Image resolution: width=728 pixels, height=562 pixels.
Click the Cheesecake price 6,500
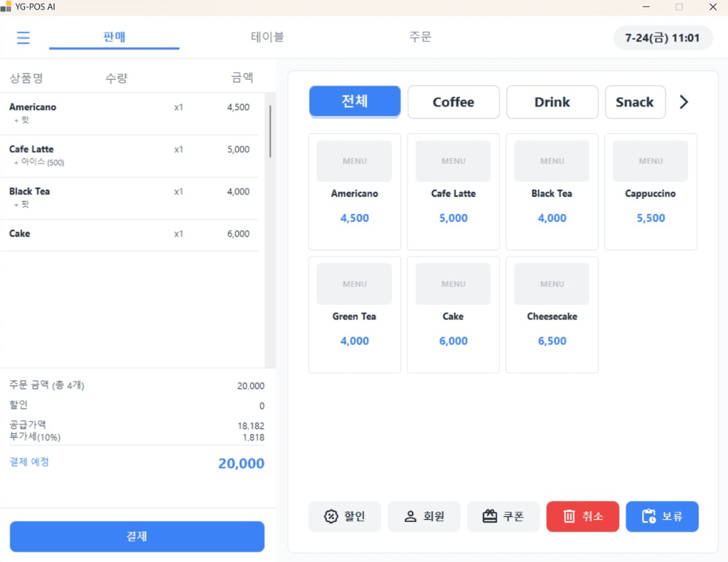tap(552, 341)
